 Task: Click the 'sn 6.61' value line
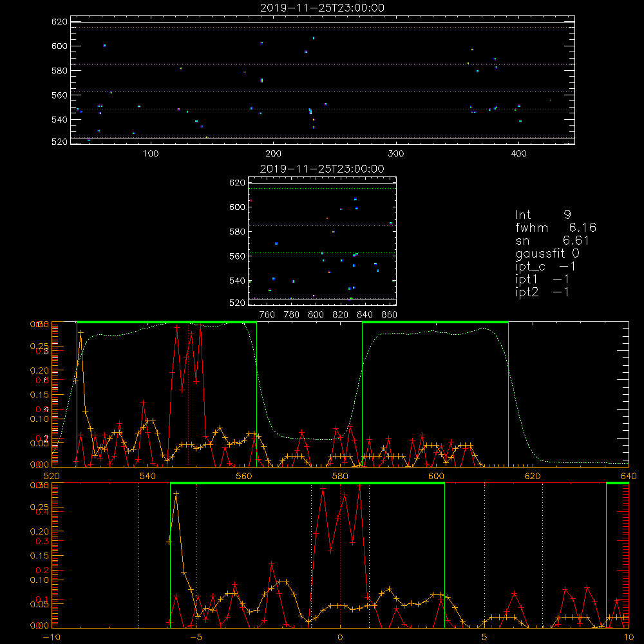[553, 240]
